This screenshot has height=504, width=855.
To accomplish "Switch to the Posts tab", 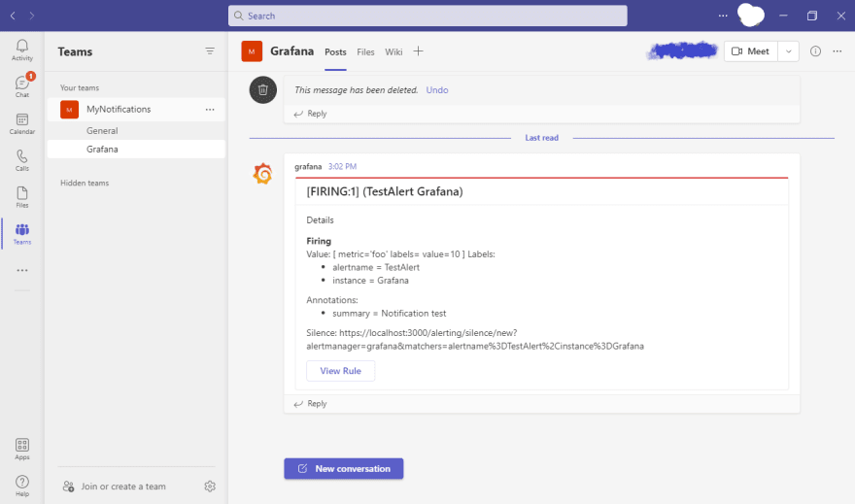I will click(335, 52).
